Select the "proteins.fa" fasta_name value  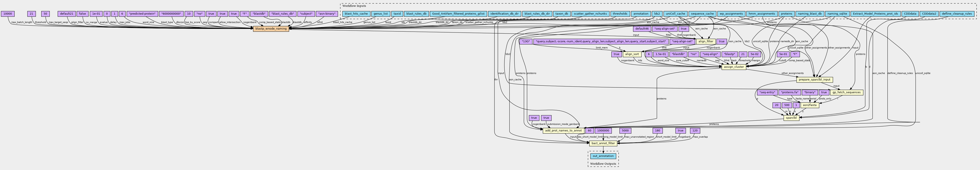(x=789, y=93)
